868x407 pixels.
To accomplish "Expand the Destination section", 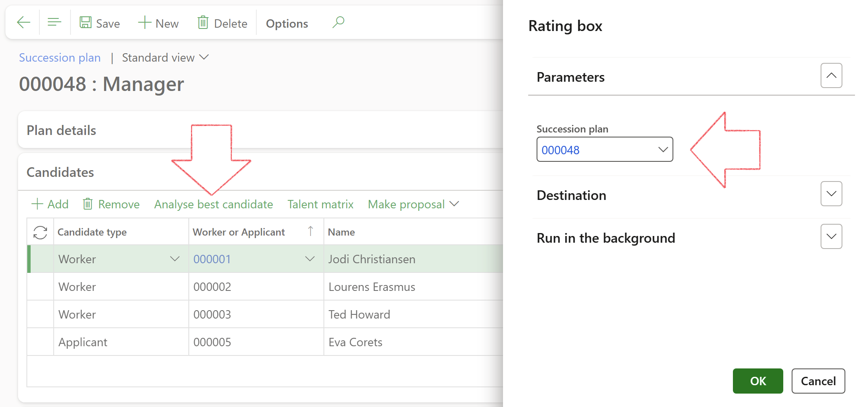I will (831, 194).
